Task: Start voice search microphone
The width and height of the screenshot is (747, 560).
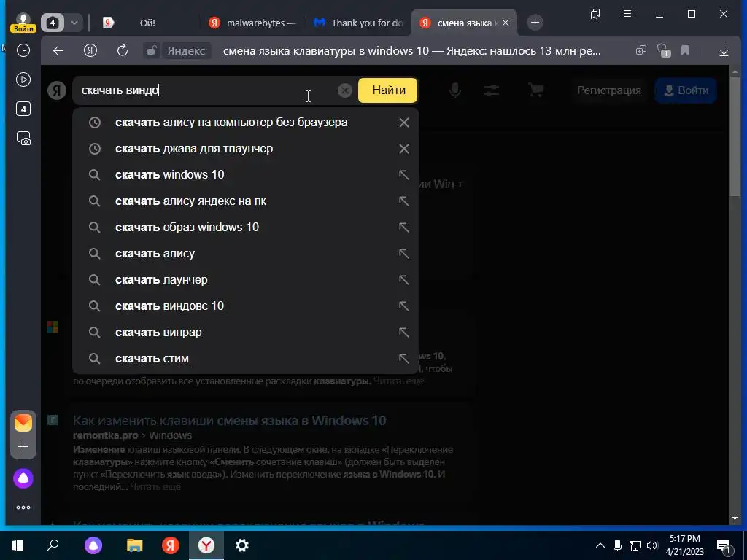Action: (x=455, y=90)
